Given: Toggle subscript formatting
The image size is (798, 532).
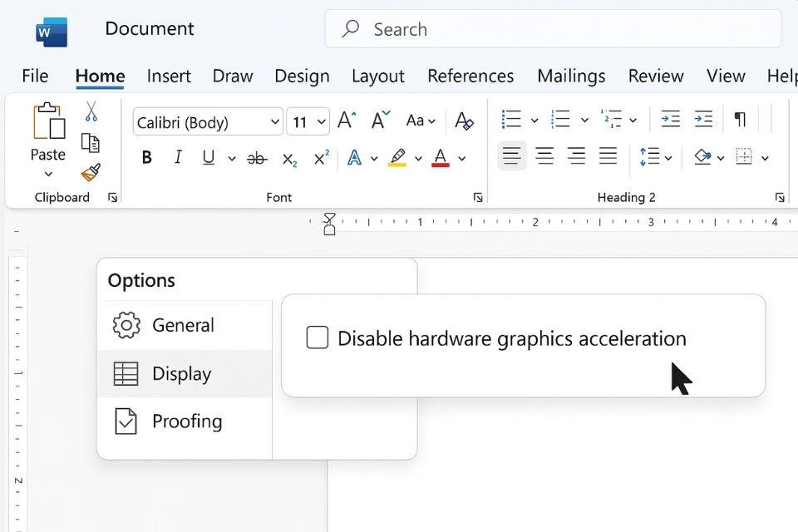Looking at the screenshot, I should click(289, 159).
